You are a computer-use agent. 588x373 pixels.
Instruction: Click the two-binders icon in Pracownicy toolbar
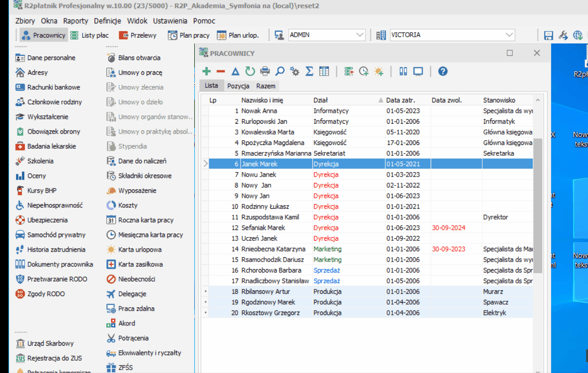(x=403, y=71)
